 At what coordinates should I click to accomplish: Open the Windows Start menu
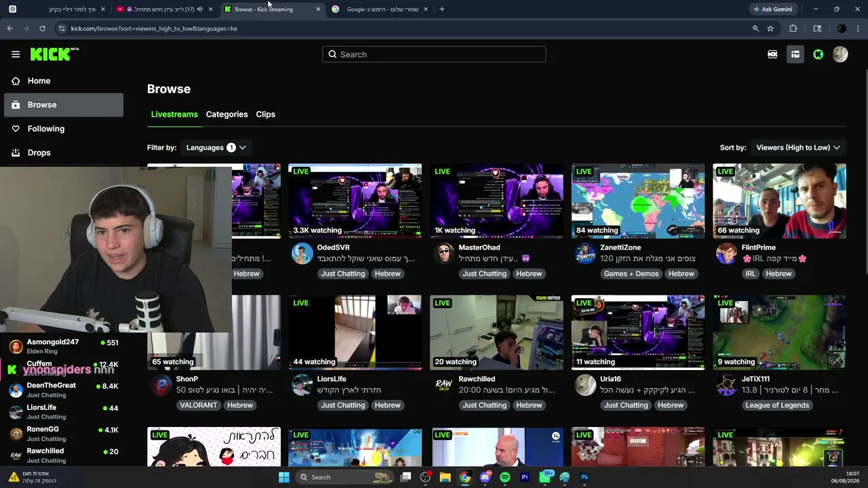click(284, 477)
